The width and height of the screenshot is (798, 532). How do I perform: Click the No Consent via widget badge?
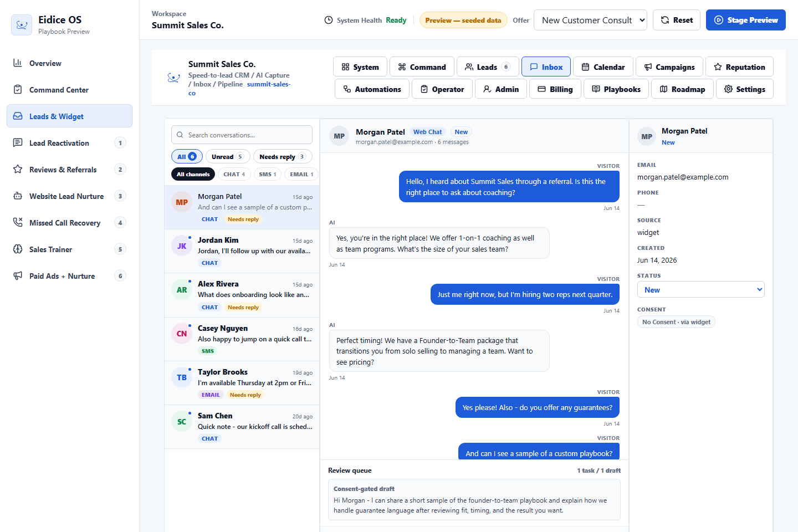pyautogui.click(x=676, y=322)
